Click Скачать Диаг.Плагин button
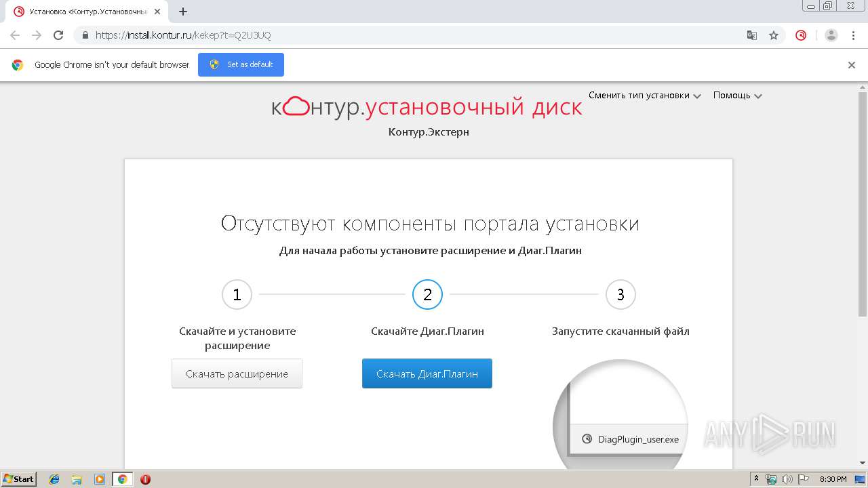The image size is (868, 488). point(427,373)
